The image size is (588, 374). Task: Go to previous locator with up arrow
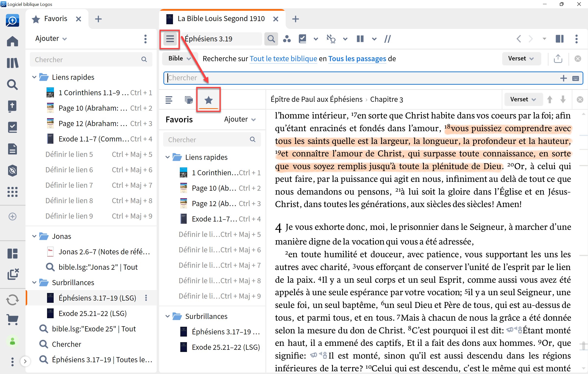pyautogui.click(x=550, y=99)
